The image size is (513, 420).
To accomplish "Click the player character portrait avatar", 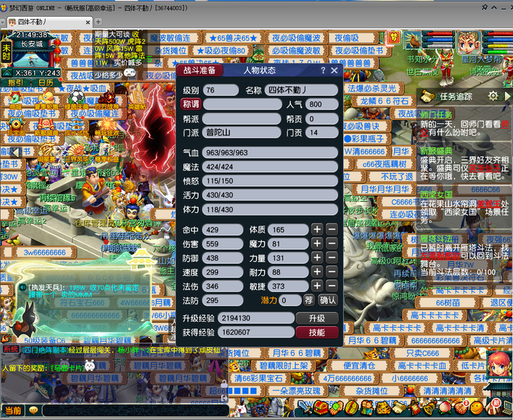I will click(x=468, y=43).
